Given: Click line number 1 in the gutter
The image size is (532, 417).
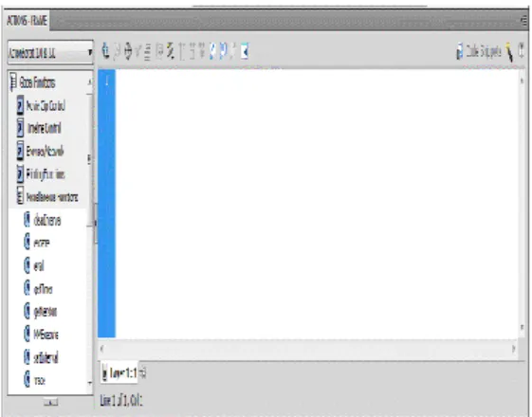Looking at the screenshot, I should 107,81.
